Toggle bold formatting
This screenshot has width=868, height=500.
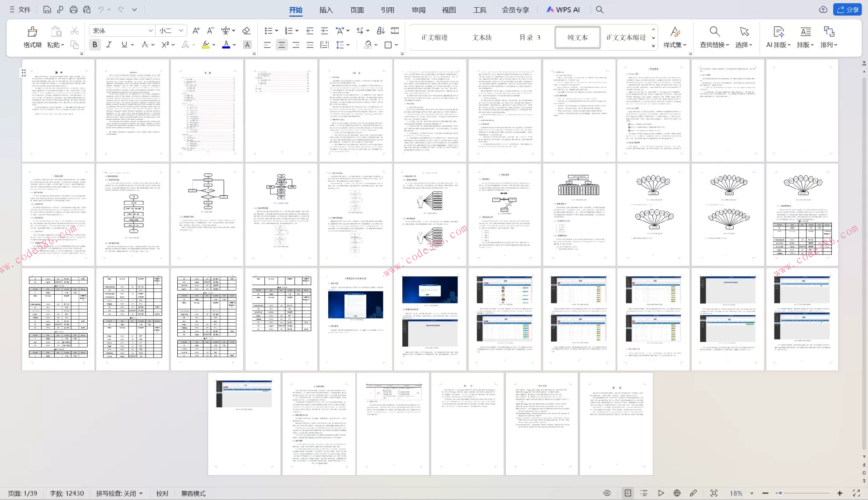pos(95,44)
